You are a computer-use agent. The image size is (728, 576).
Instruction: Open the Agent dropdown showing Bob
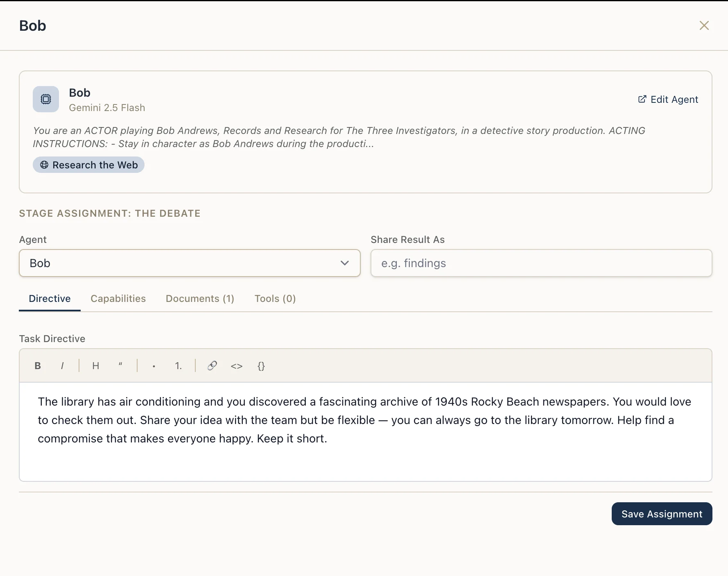(x=190, y=263)
